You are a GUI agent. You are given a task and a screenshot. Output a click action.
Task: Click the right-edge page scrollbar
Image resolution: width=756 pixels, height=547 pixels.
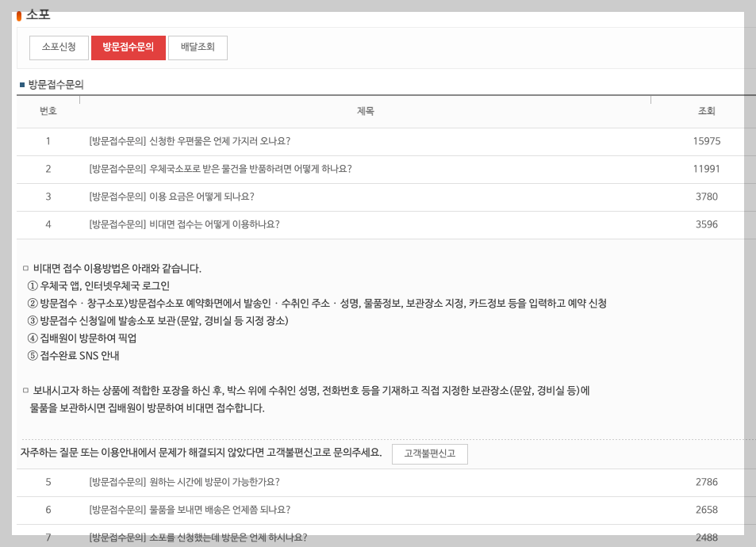(x=752, y=273)
